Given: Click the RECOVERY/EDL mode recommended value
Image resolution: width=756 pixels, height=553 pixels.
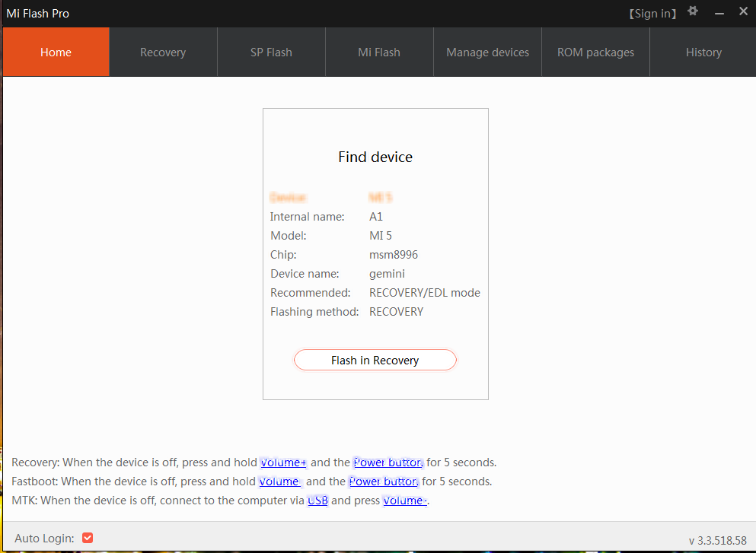Looking at the screenshot, I should 424,293.
